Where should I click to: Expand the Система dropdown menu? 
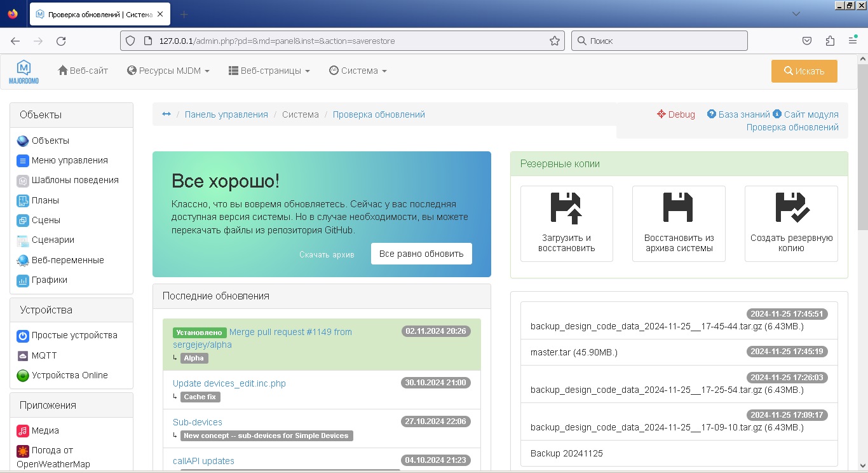tap(358, 71)
